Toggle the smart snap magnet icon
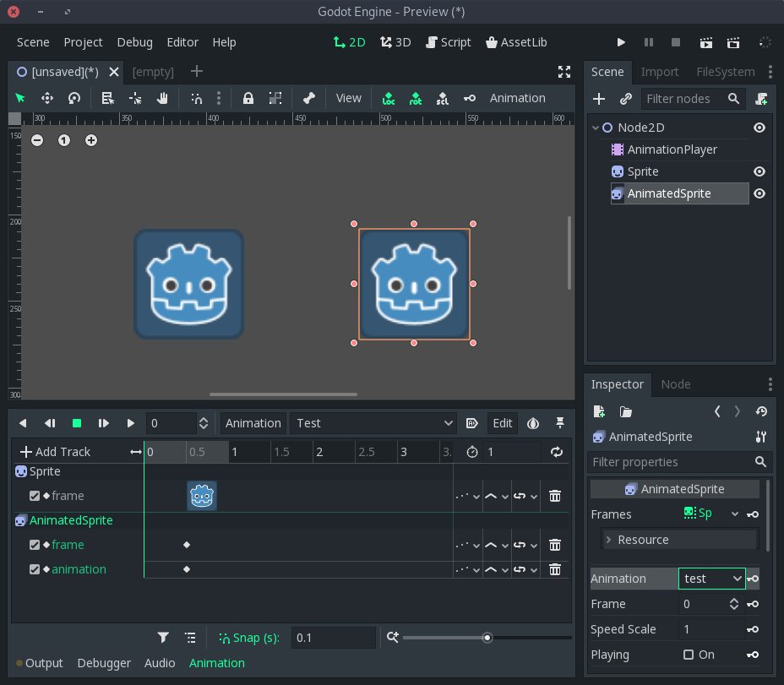This screenshot has height=685, width=784. click(x=197, y=98)
